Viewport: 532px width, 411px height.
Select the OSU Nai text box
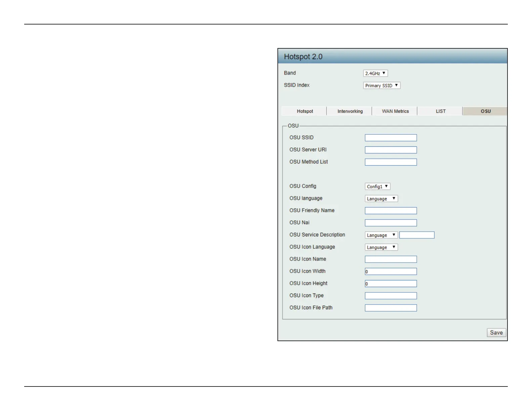point(391,223)
